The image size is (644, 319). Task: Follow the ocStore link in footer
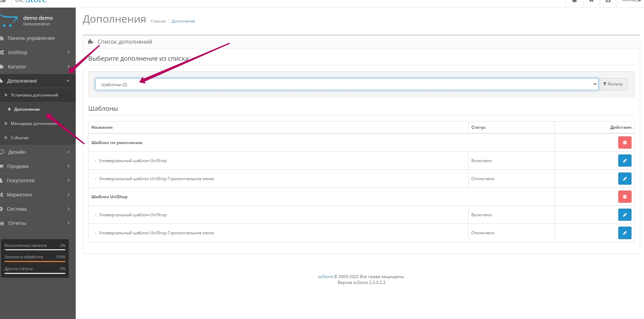tap(325, 277)
